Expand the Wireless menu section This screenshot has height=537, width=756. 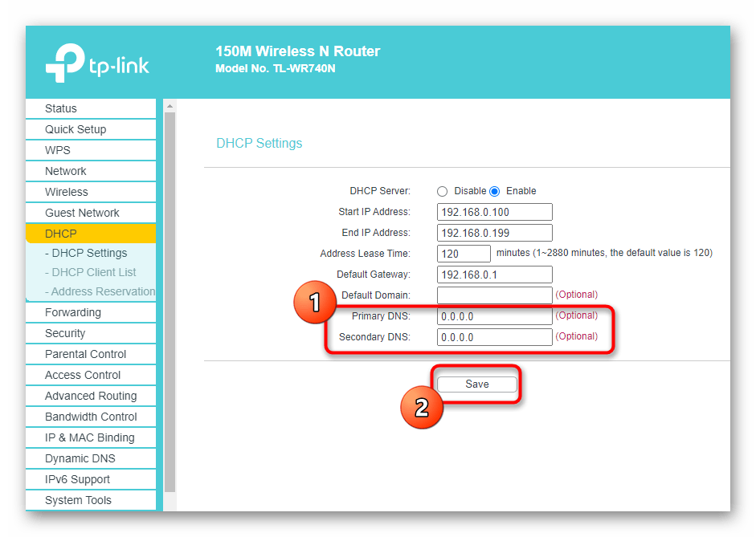coord(67,192)
